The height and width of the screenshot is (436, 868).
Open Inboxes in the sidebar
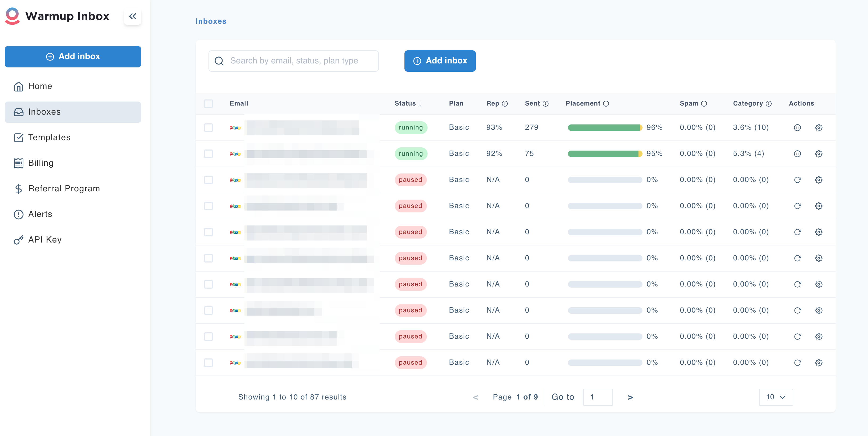tap(73, 112)
